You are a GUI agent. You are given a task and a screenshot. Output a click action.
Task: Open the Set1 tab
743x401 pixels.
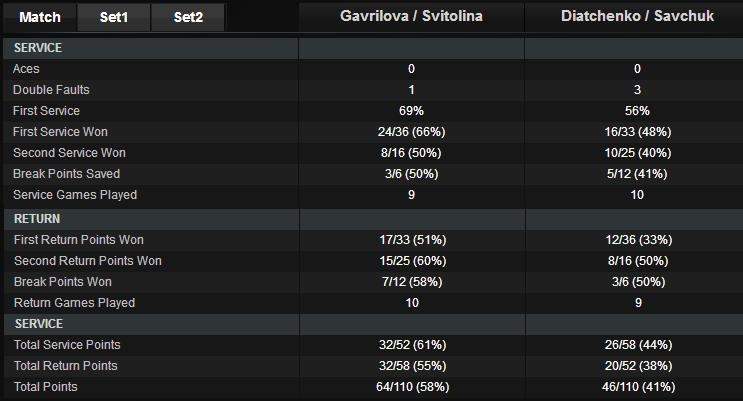[x=114, y=17]
